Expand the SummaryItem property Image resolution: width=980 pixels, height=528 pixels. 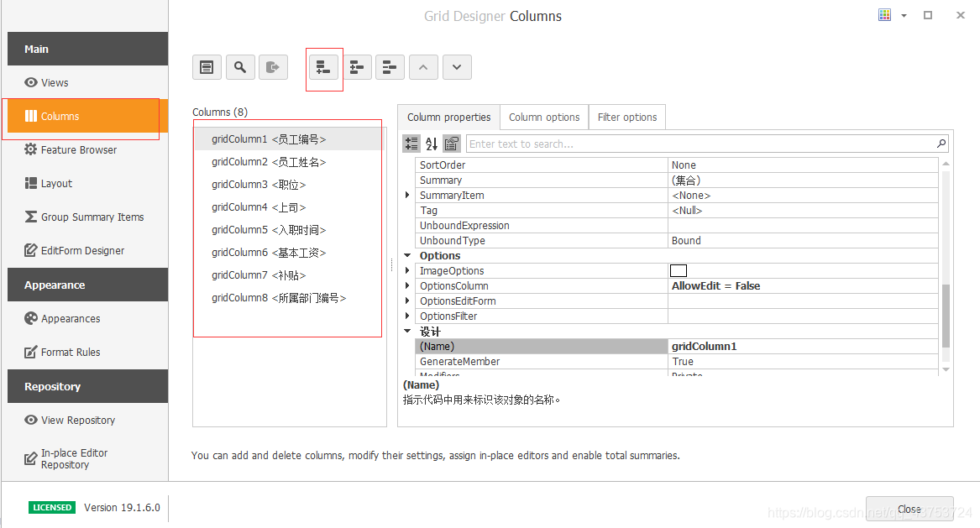click(x=407, y=195)
